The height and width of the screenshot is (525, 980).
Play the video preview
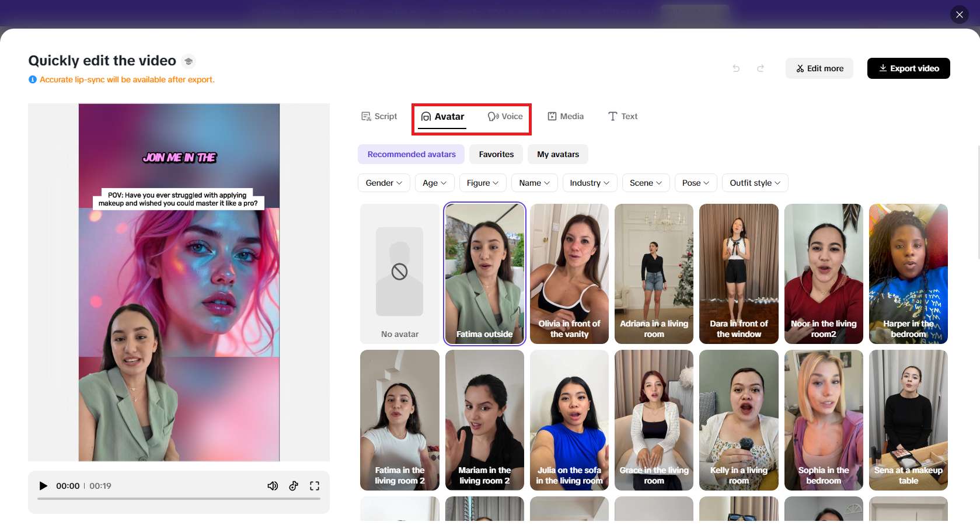tap(43, 486)
